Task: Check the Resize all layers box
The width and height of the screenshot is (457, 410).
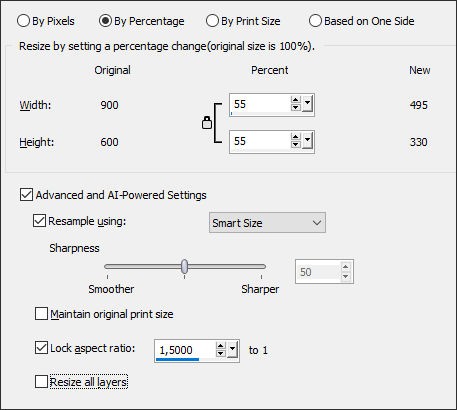Action: point(41,382)
